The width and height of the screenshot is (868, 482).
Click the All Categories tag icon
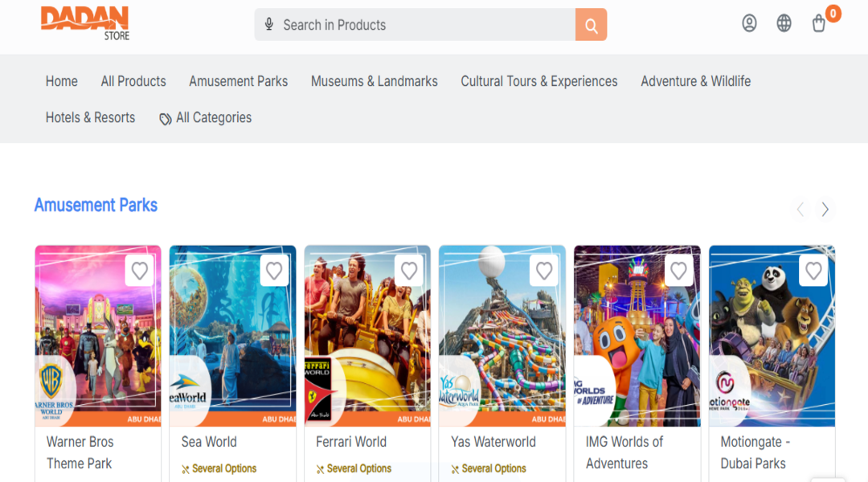[165, 118]
